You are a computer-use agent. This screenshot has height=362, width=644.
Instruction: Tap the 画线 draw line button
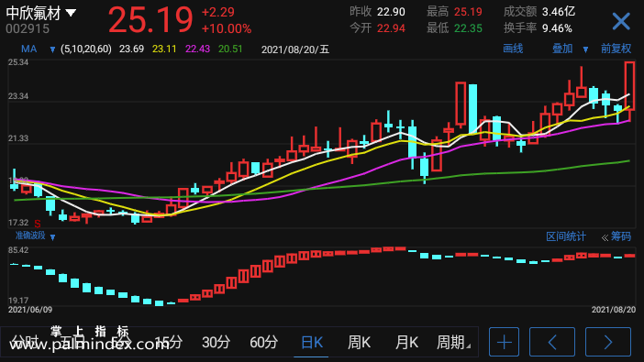513,49
